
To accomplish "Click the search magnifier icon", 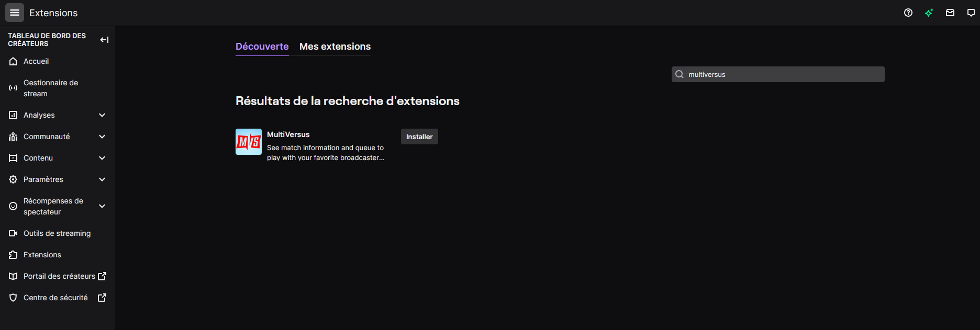I will pos(680,74).
